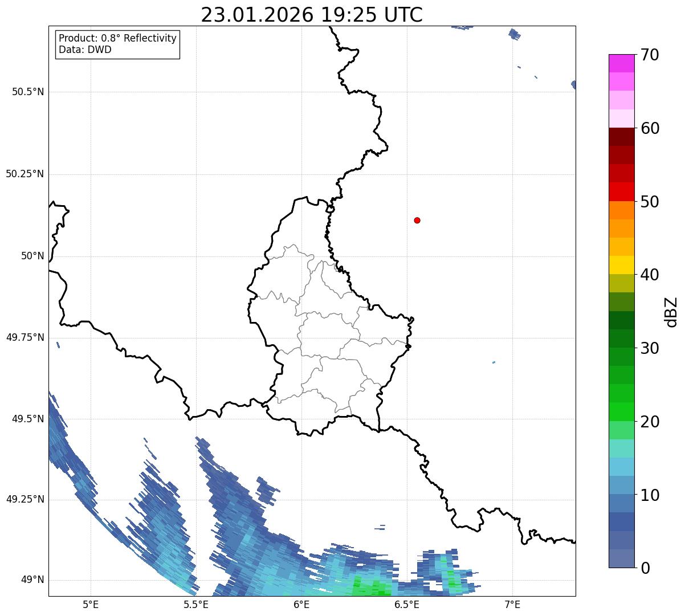Click the 50.5°N latitude label
This screenshot has width=685, height=616.
(x=28, y=92)
